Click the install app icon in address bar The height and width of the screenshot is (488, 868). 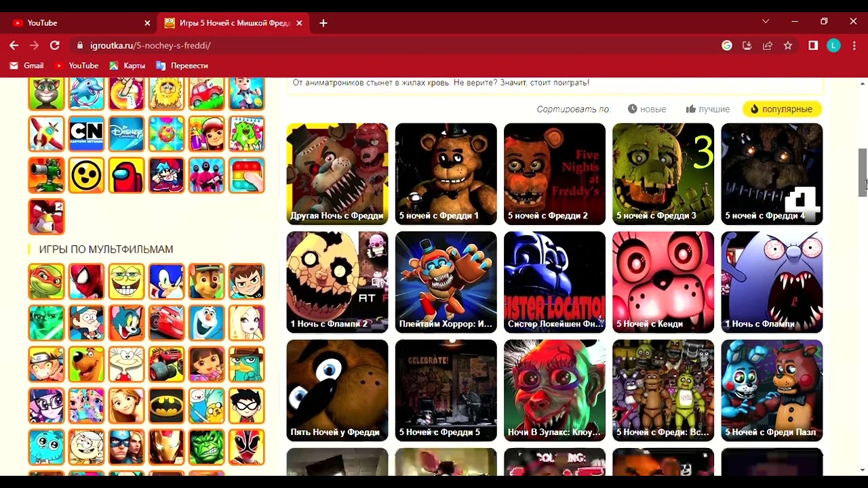(x=747, y=45)
